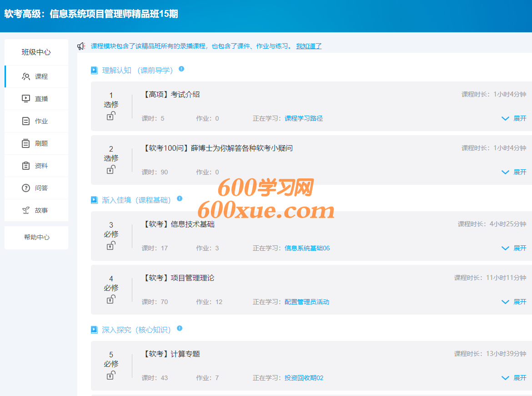Click the title 【高项】考试介绍
The image size is (532, 396).
[171, 94]
